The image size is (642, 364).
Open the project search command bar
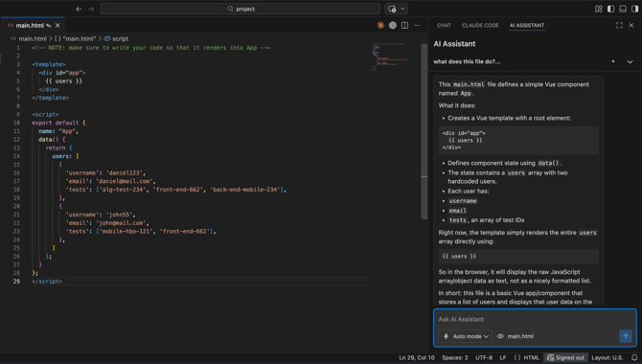click(x=241, y=9)
